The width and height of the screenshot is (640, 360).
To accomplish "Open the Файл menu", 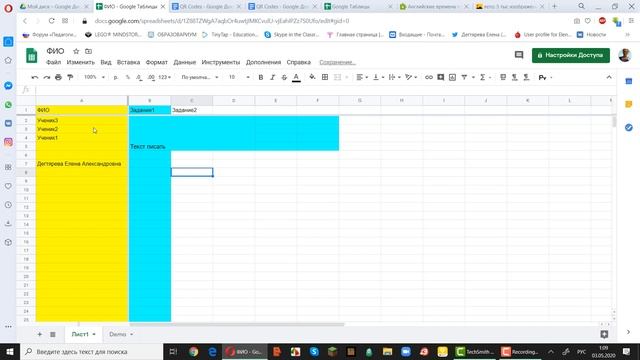I will 53,62.
